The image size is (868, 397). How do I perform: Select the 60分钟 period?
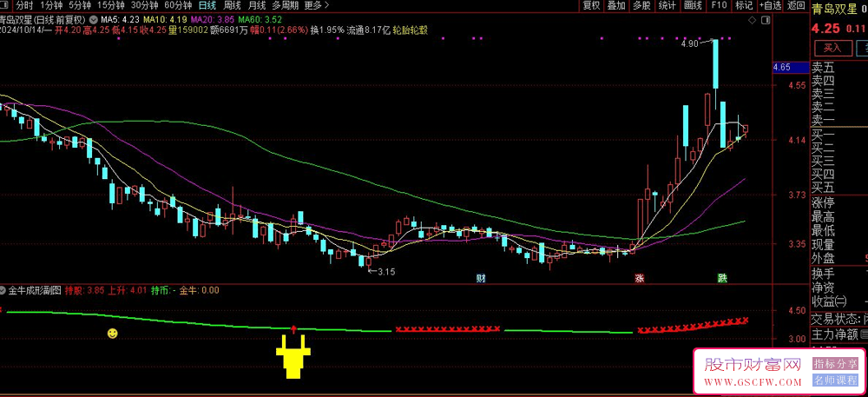coord(178,5)
